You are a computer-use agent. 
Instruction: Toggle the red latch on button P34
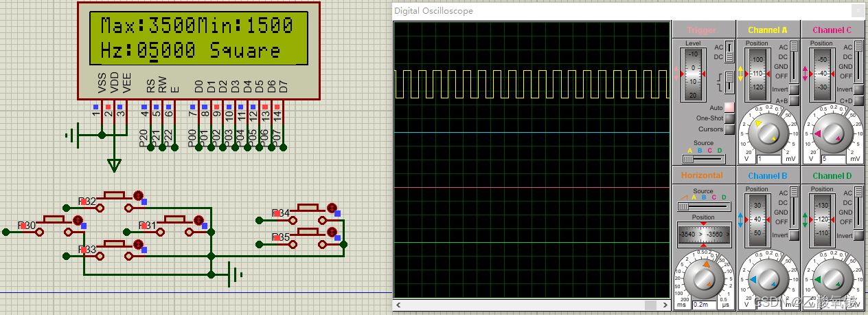click(332, 208)
